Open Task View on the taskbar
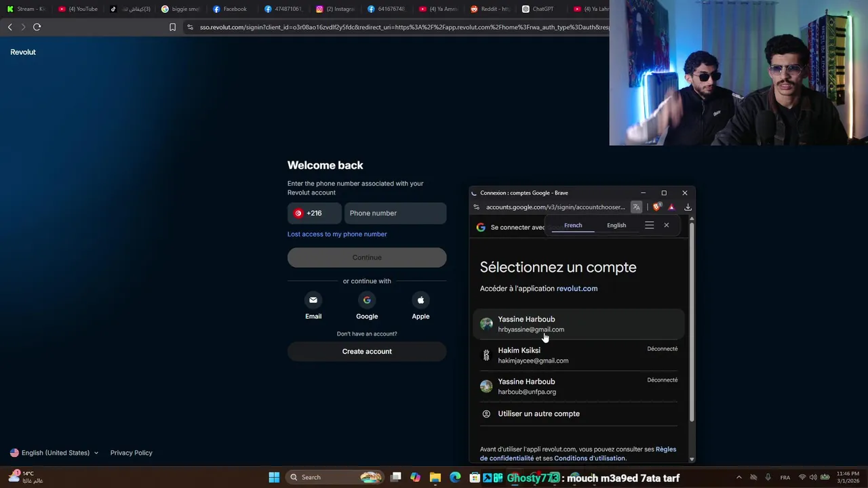Image resolution: width=868 pixels, height=488 pixels. (x=396, y=477)
